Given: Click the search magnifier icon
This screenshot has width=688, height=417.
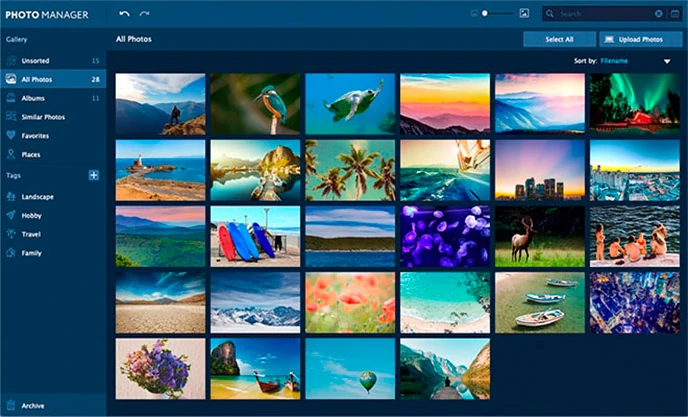Looking at the screenshot, I should pyautogui.click(x=550, y=14).
